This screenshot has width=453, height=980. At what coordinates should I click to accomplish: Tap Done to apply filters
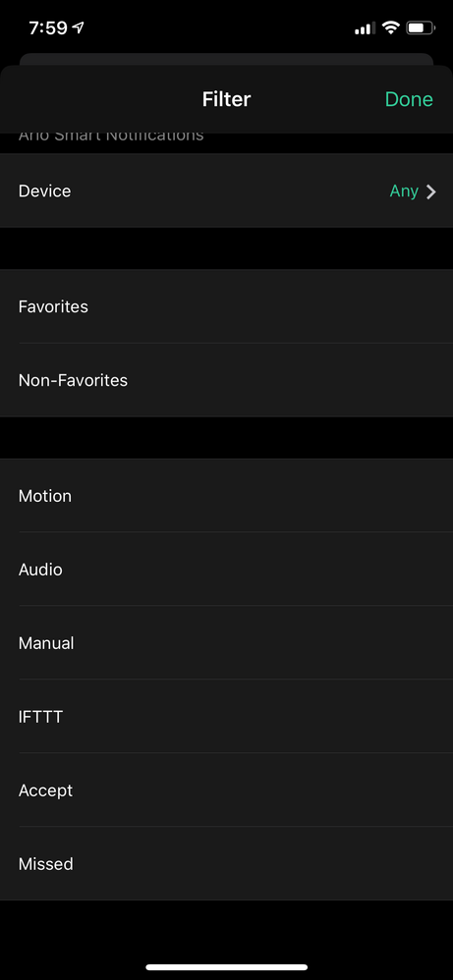click(x=409, y=99)
